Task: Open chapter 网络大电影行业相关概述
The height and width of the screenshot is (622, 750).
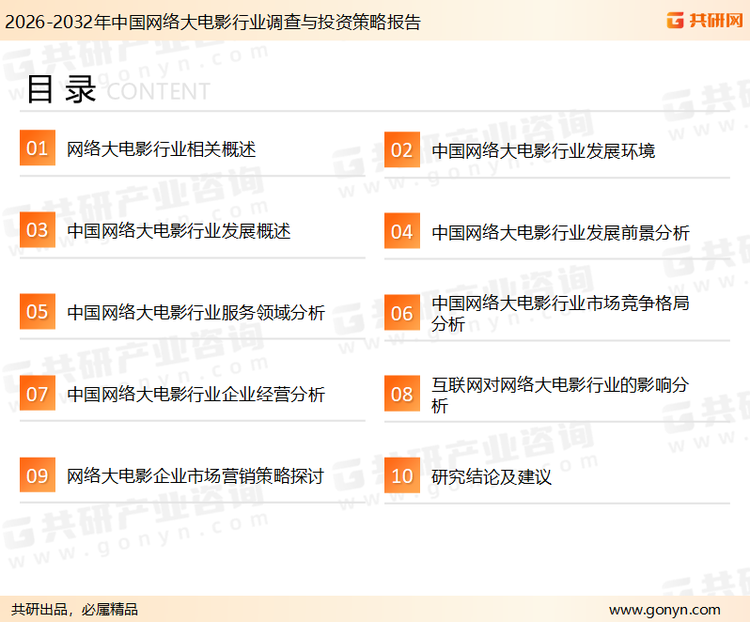Action: (x=161, y=149)
